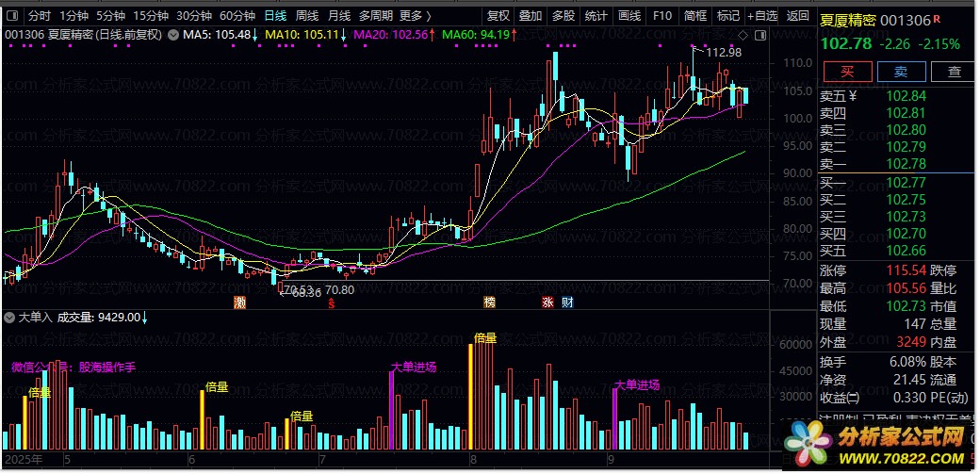
Task: Expand indicator dropdown next to 夏厦精密 title
Action: [172, 36]
